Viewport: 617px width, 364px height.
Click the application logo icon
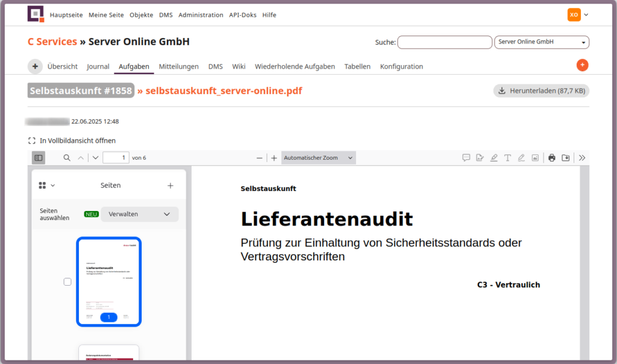pyautogui.click(x=36, y=14)
